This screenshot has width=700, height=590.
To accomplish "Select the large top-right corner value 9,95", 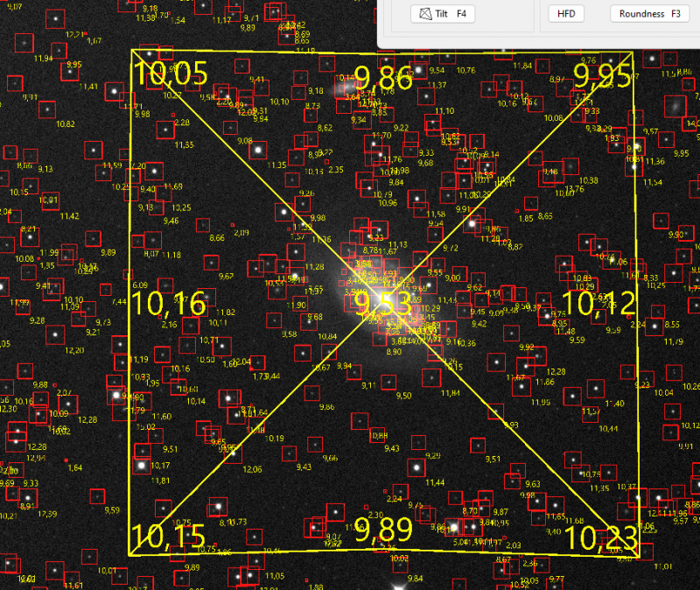I will coord(601,75).
